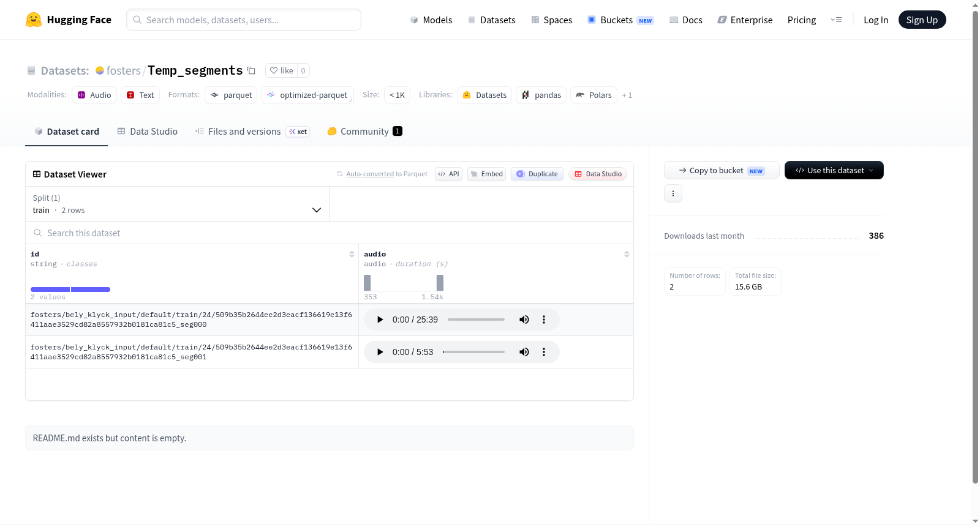The height and width of the screenshot is (527, 980).
Task: Go to Spaces
Action: (552, 20)
